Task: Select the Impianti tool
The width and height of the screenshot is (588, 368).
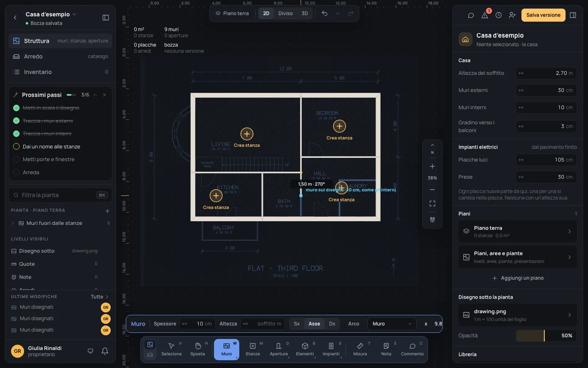Action: pyautogui.click(x=331, y=349)
